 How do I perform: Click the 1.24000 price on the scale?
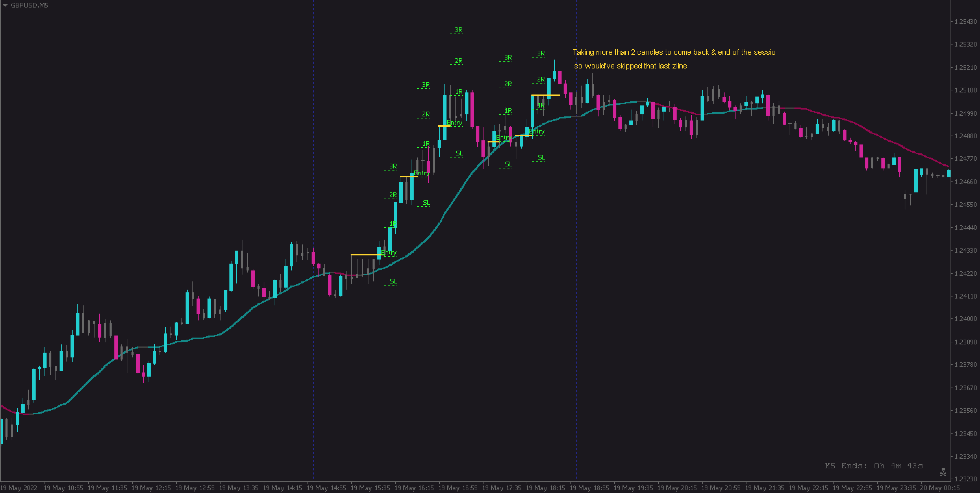point(965,319)
